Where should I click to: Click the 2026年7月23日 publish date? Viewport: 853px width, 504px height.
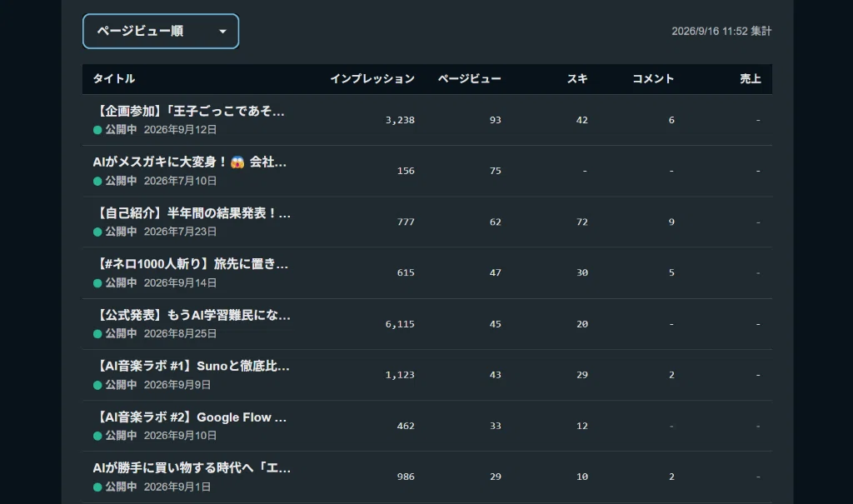[x=180, y=232]
